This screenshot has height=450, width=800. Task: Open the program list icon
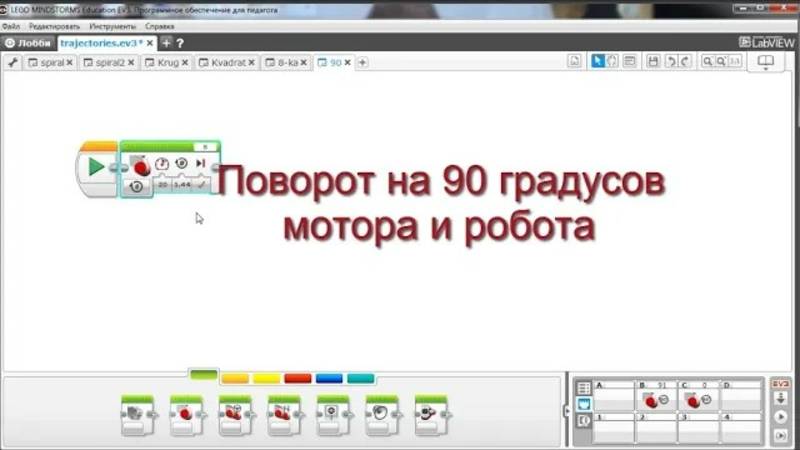pyautogui.click(x=574, y=61)
